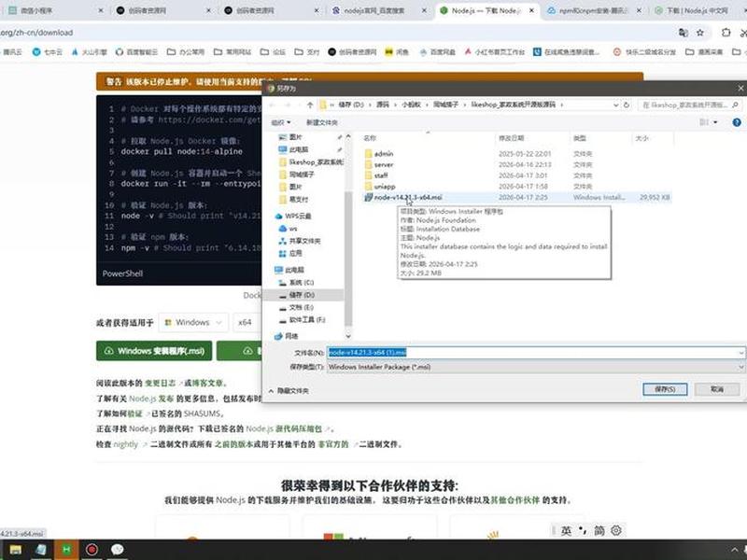Close the Node.js — 下载 Node.js tab
The image size is (747, 560).
(531, 10)
